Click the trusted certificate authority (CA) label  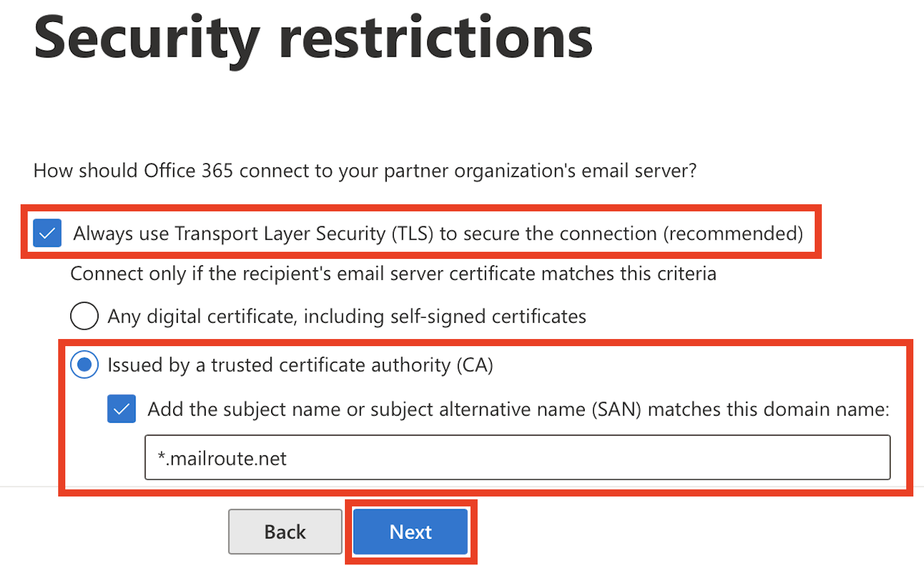coord(300,365)
